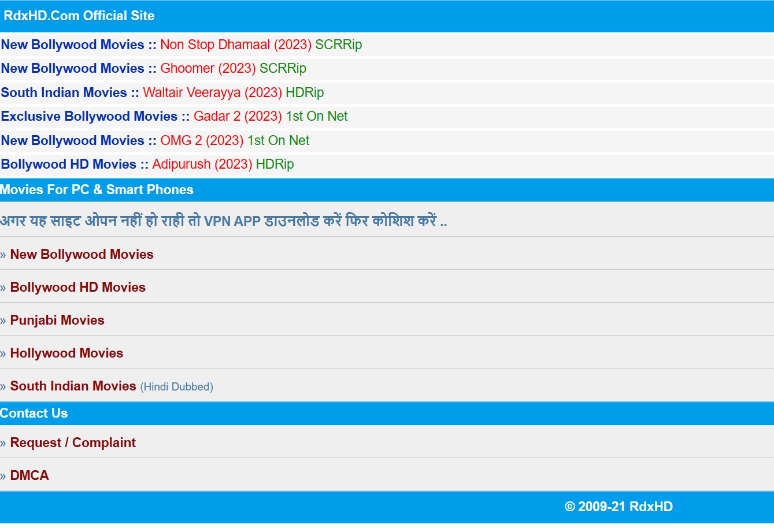The image size is (774, 532).
Task: Open the Request / Complaint page
Action: (x=73, y=442)
